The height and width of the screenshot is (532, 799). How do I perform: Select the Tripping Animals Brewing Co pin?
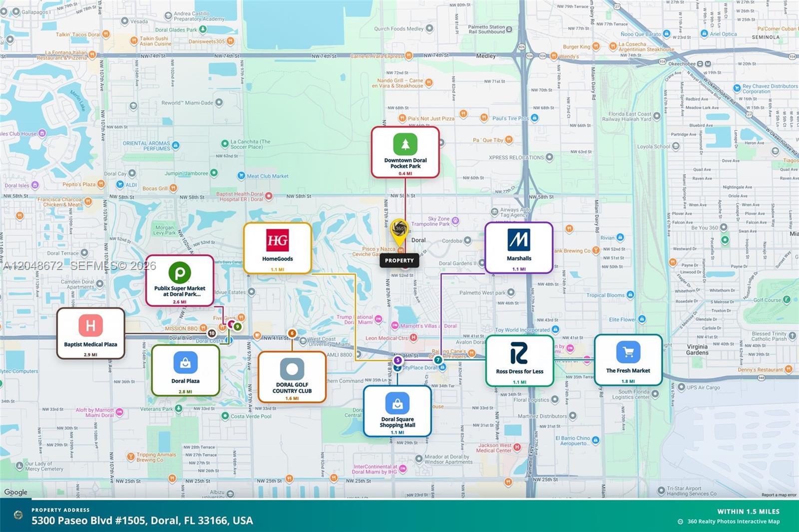click(x=131, y=456)
